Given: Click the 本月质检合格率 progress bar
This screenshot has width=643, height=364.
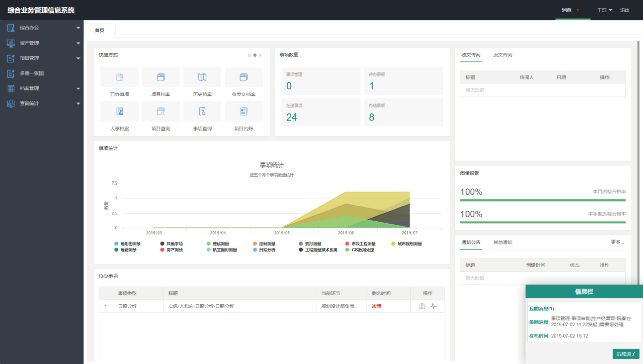Looking at the screenshot, I should click(543, 200).
